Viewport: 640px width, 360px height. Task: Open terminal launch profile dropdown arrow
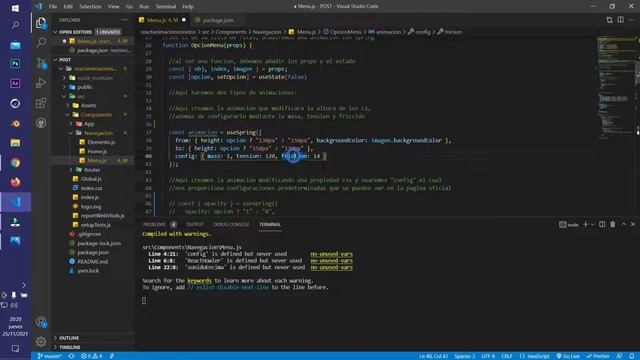(x=592, y=224)
